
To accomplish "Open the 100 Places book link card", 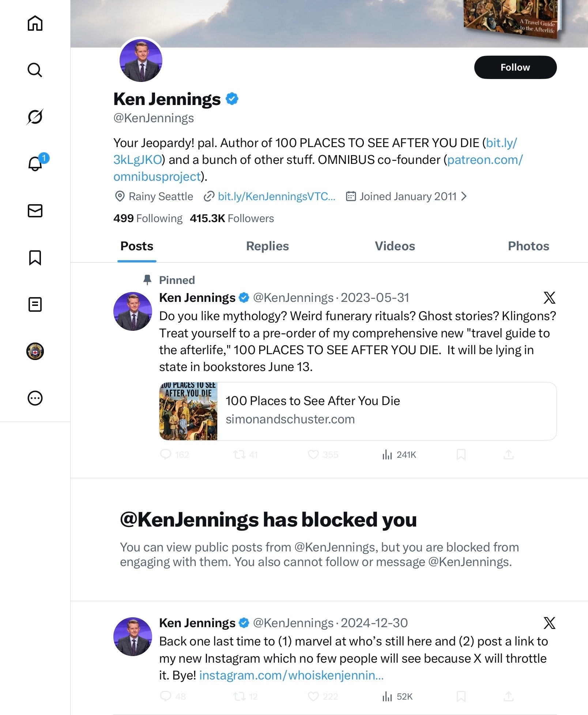I will click(358, 411).
